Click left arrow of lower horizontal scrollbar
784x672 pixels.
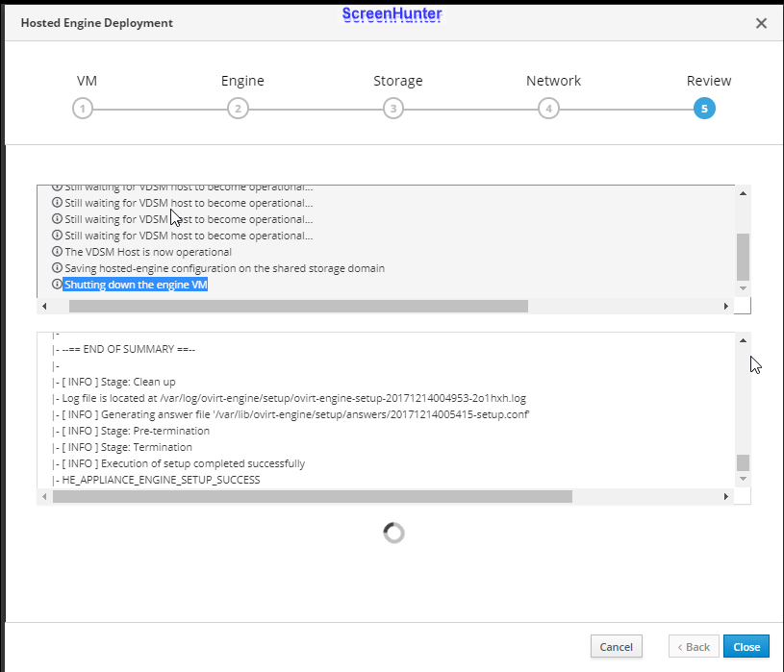pyautogui.click(x=43, y=497)
